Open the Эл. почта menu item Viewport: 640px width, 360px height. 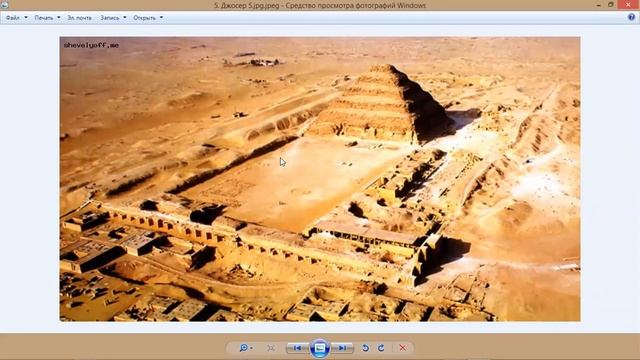pyautogui.click(x=79, y=18)
